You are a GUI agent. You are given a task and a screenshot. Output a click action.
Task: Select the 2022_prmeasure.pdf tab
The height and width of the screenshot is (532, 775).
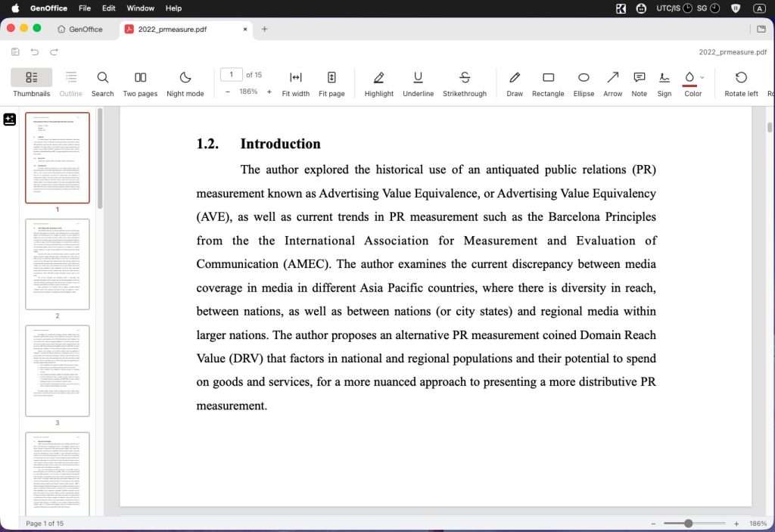coord(187,30)
